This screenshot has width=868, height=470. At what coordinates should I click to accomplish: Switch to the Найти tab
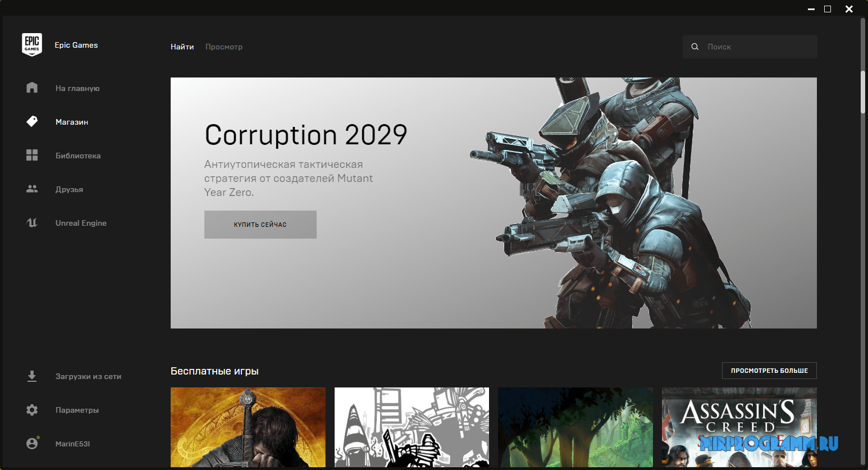point(182,47)
